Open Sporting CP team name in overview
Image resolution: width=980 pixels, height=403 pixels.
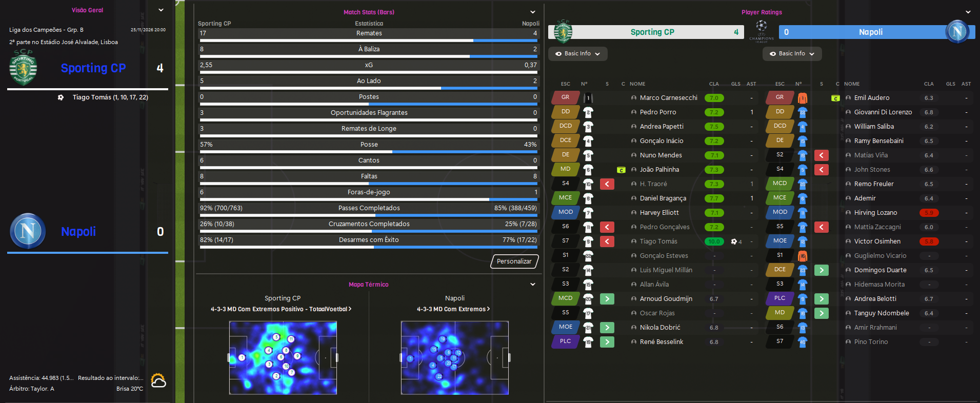93,68
